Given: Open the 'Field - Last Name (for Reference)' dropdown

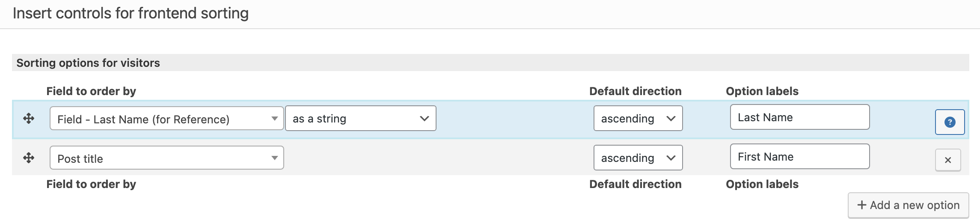Looking at the screenshot, I should [x=167, y=119].
